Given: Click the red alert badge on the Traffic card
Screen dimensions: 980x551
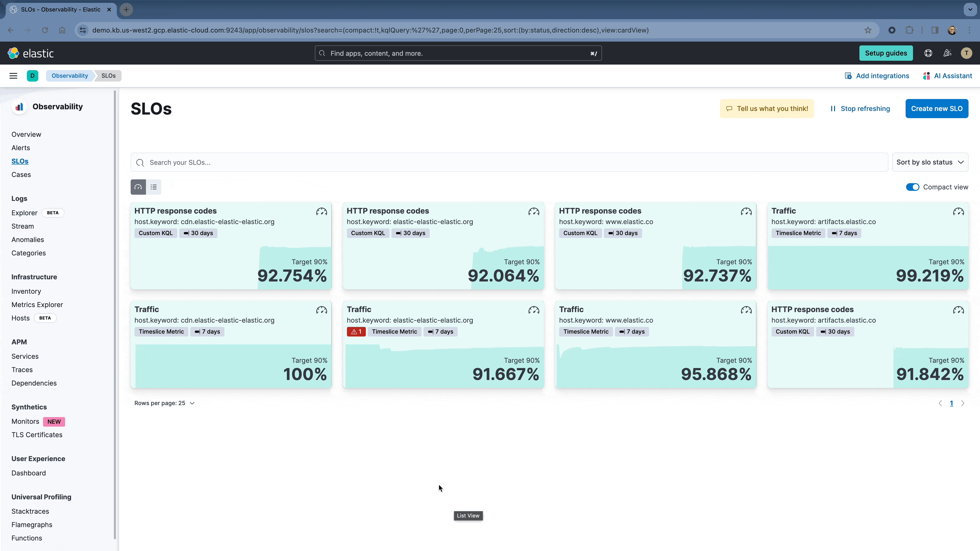Looking at the screenshot, I should 356,332.
